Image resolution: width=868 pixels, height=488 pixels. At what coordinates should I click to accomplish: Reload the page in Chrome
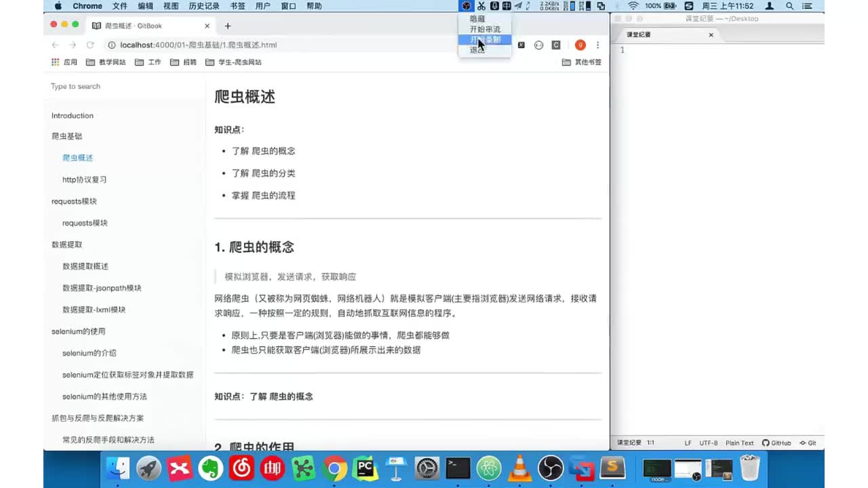(x=90, y=45)
